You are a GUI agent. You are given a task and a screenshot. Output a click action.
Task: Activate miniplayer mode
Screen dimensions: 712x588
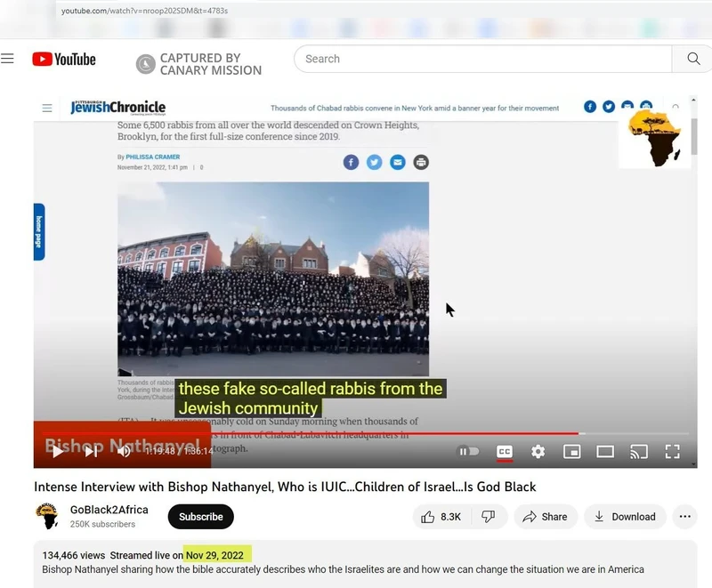click(571, 452)
